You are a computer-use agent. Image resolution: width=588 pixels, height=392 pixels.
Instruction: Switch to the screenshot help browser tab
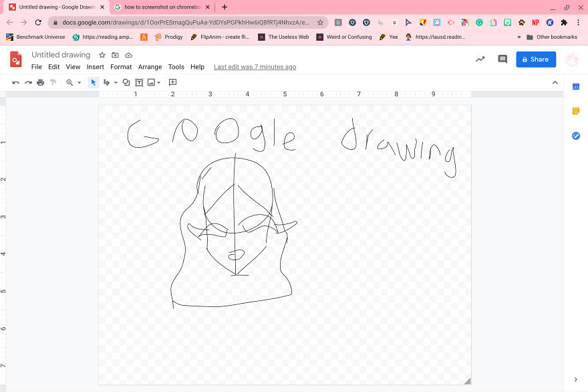[x=160, y=7]
